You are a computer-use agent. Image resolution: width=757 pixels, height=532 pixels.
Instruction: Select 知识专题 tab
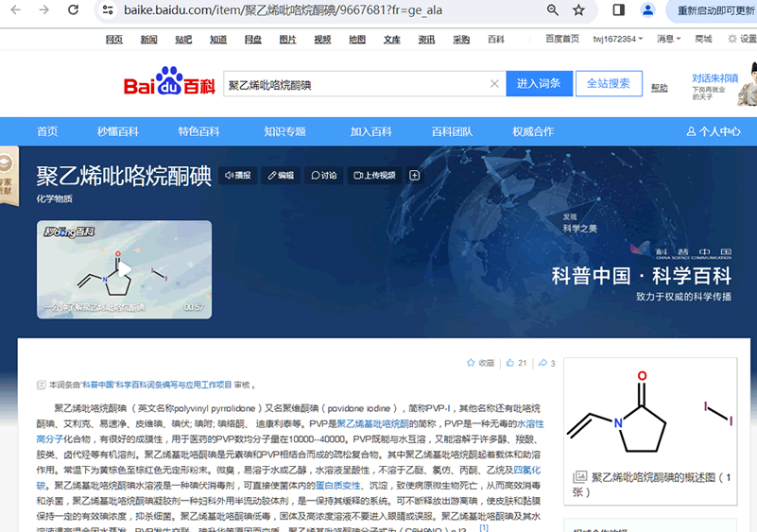click(x=284, y=131)
